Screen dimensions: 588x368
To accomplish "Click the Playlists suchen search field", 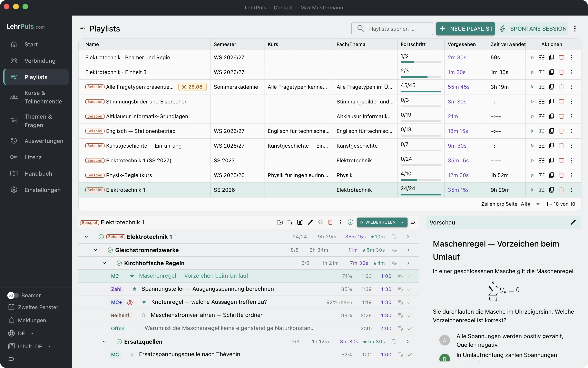I will 392,29.
